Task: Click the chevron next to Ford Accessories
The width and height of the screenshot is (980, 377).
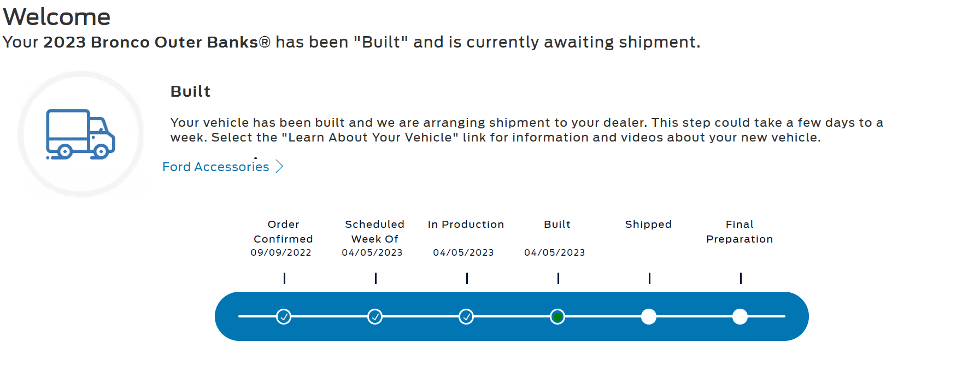Action: tap(279, 166)
